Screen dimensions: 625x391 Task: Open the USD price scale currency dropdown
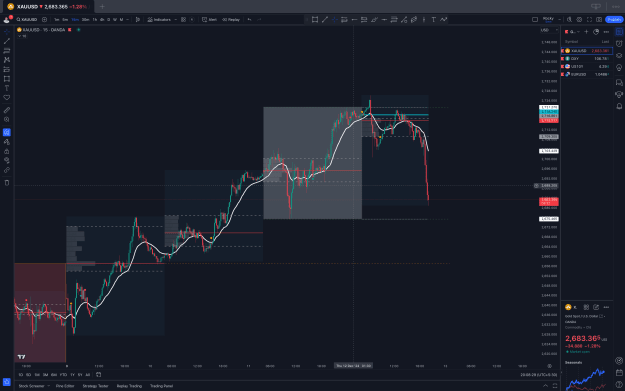[x=549, y=30]
